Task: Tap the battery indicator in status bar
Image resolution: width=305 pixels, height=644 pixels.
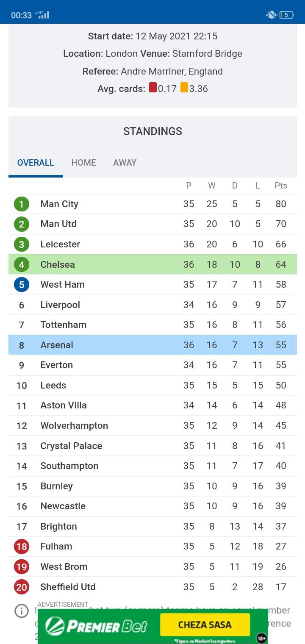Action: (x=287, y=15)
